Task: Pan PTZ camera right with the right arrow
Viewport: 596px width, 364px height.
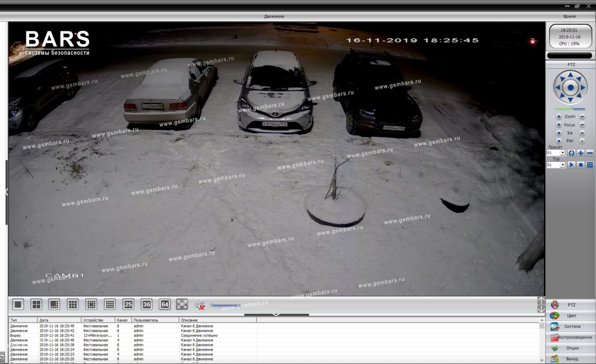Action: [583, 88]
